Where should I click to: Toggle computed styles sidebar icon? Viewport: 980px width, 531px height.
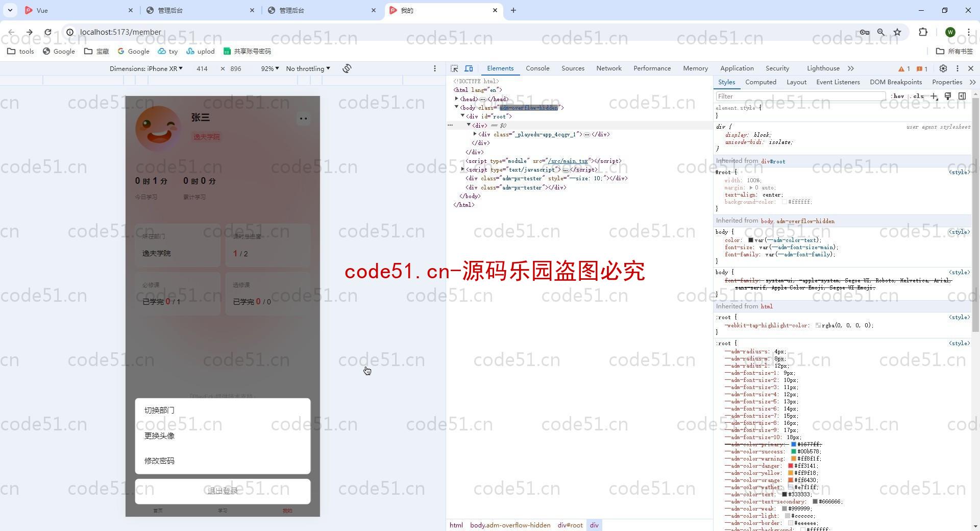pos(962,96)
